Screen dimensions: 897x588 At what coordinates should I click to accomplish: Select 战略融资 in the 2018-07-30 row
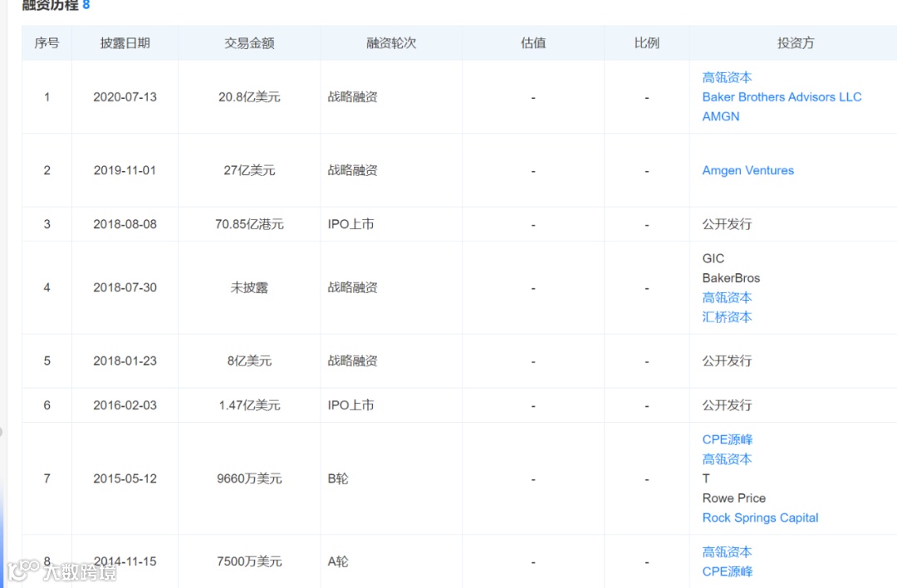coord(352,287)
